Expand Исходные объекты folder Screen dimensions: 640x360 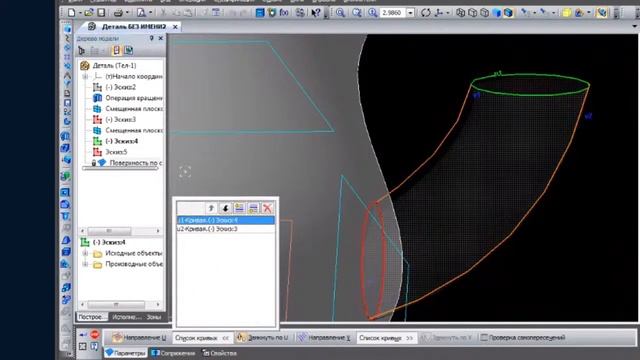(85, 253)
